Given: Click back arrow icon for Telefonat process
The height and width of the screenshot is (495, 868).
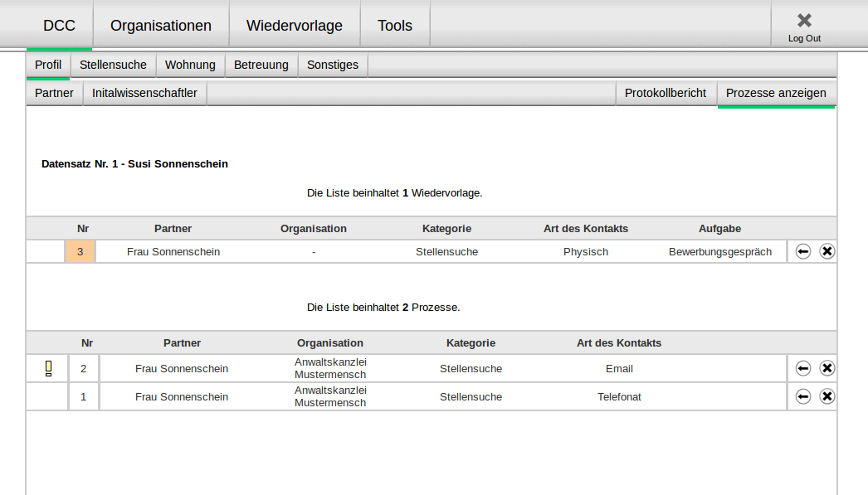Looking at the screenshot, I should (x=803, y=396).
